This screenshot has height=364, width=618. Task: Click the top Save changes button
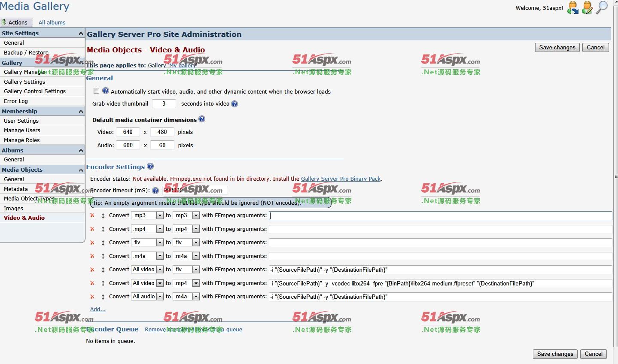(557, 47)
